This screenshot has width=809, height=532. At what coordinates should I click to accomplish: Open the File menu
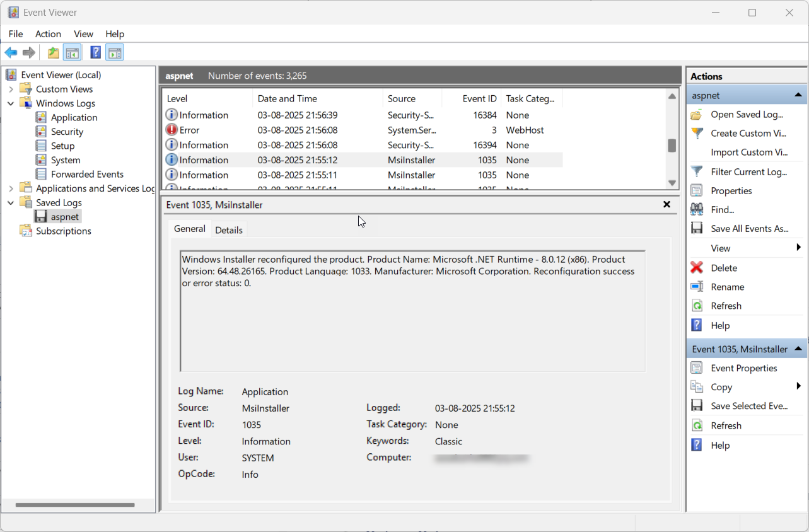click(x=16, y=34)
